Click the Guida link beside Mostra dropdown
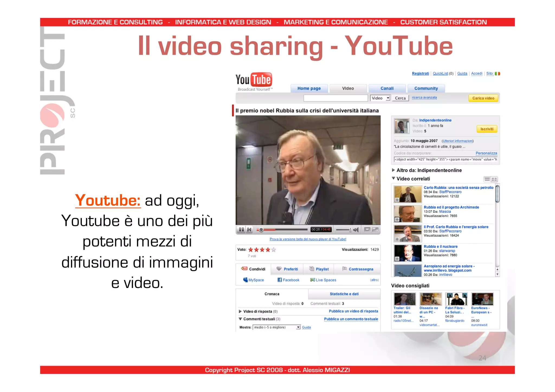555x392 pixels. 306,327
